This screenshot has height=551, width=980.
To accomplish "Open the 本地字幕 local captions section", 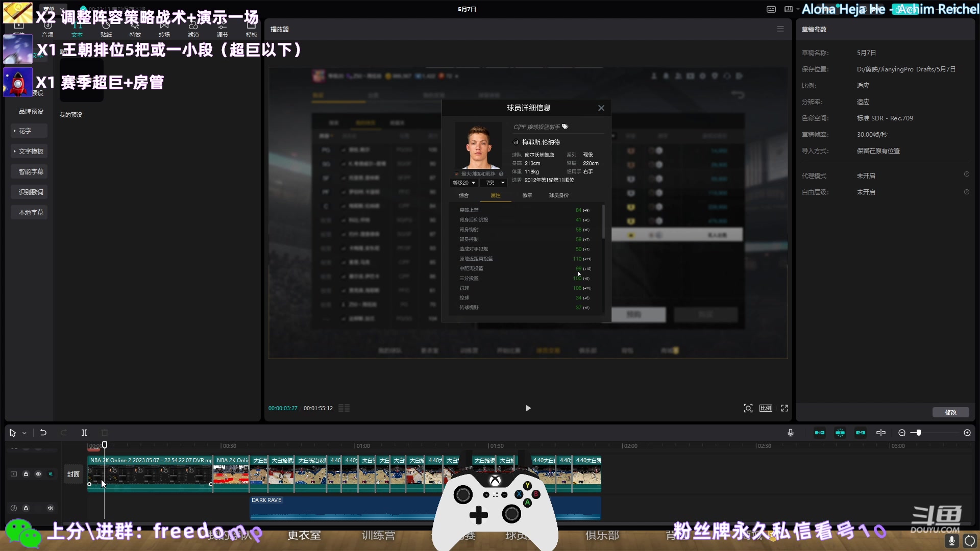I will click(x=29, y=213).
